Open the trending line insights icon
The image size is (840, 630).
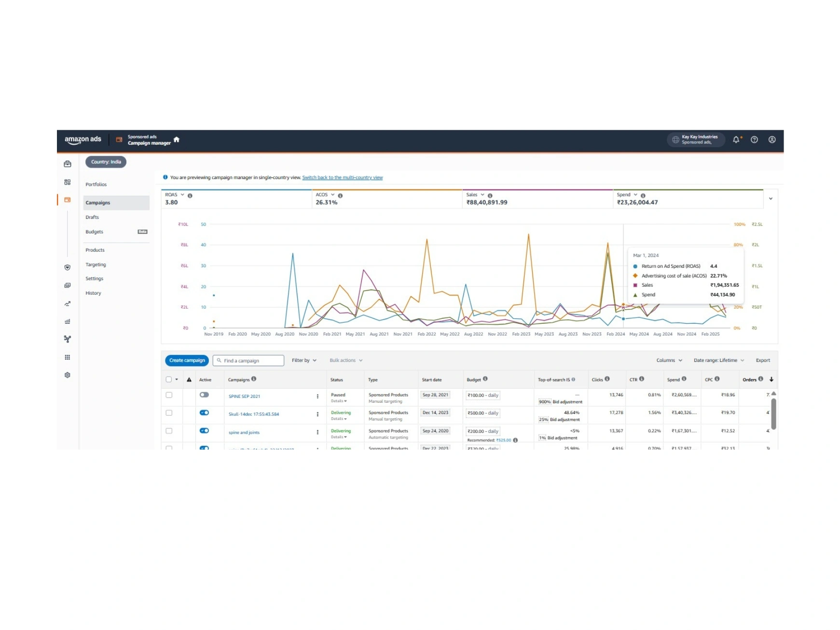[68, 303]
